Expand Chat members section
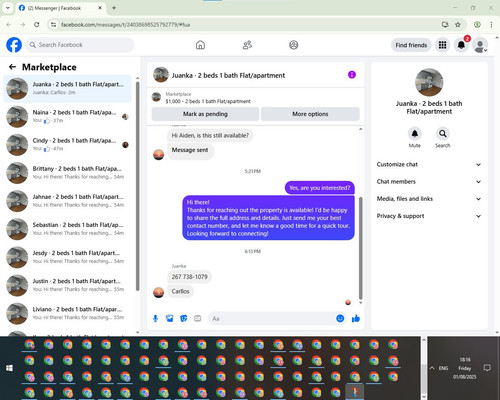Image resolution: width=500 pixels, height=400 pixels. (x=429, y=182)
